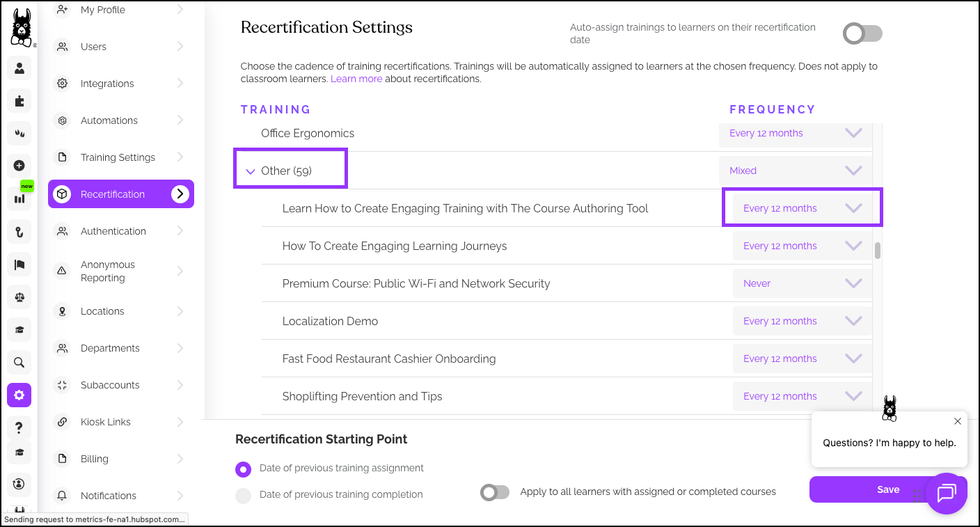Save the recertification settings
Screen dimensions: 980x527
(887, 489)
